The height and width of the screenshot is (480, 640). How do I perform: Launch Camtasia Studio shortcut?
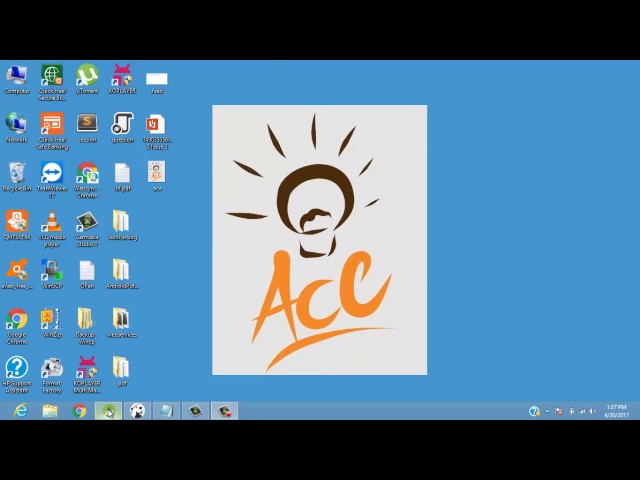[87, 228]
